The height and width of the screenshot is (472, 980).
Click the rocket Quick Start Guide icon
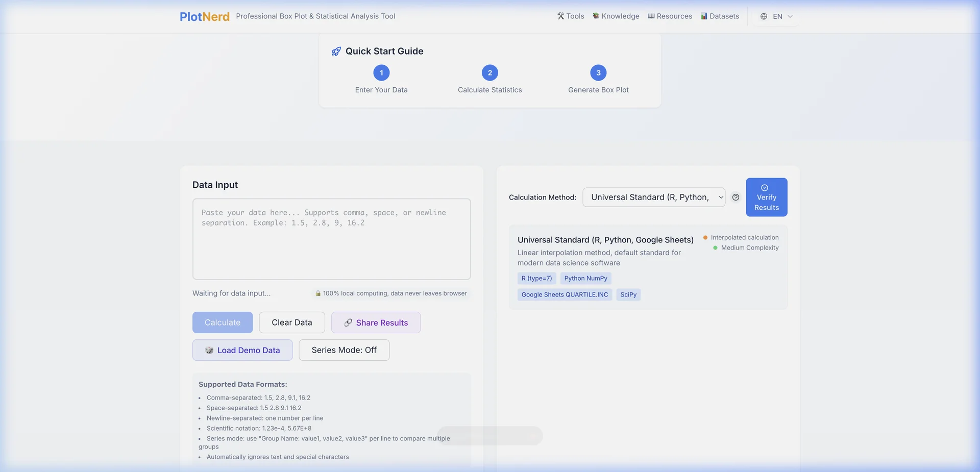336,52
